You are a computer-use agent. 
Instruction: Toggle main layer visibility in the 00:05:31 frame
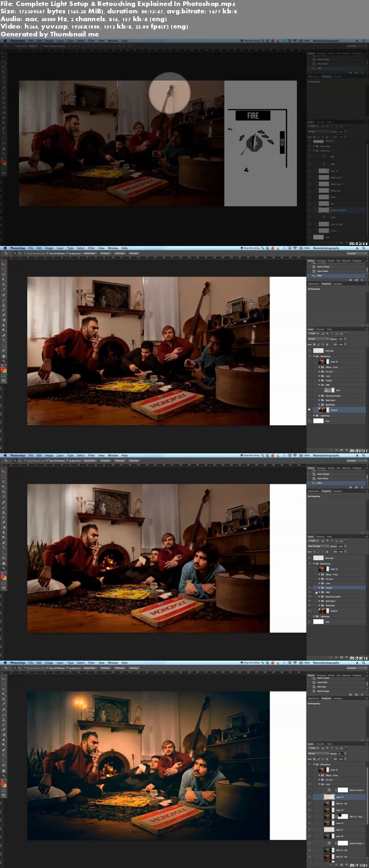309,421
